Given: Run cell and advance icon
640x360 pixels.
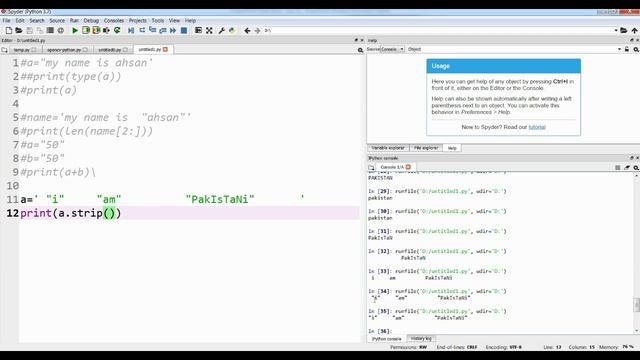Looking at the screenshot, I should 96,30.
